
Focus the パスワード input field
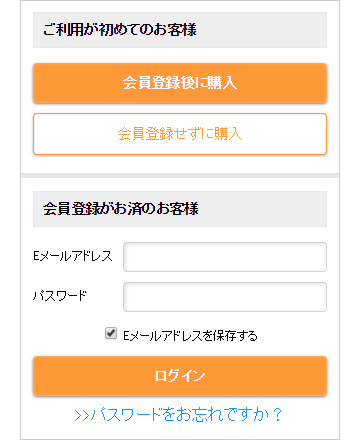pyautogui.click(x=225, y=297)
